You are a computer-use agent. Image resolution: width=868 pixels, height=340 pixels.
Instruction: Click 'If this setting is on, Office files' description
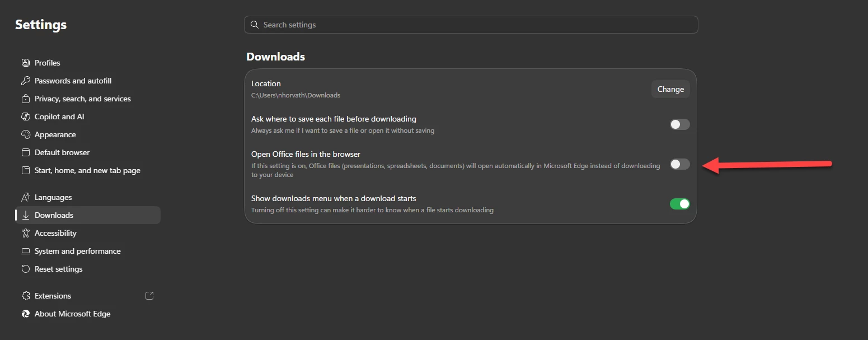[x=456, y=170]
